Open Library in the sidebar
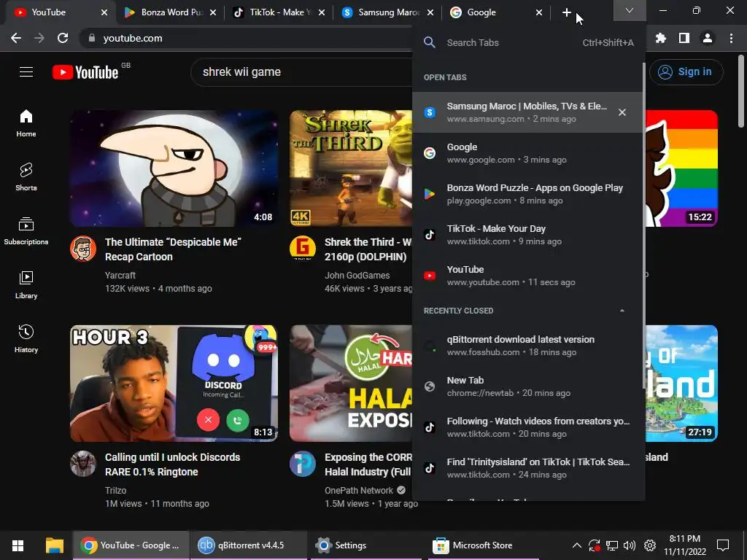747x560 pixels. (26, 285)
